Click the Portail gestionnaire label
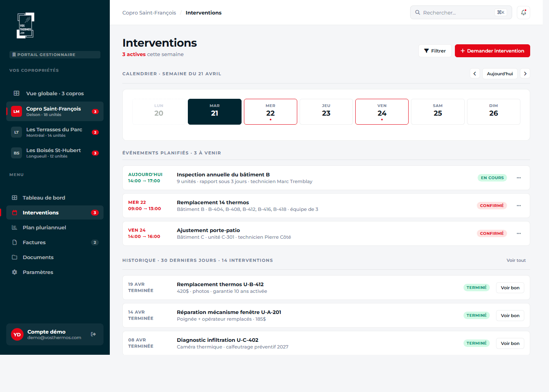This screenshot has height=392, width=549. coord(55,54)
